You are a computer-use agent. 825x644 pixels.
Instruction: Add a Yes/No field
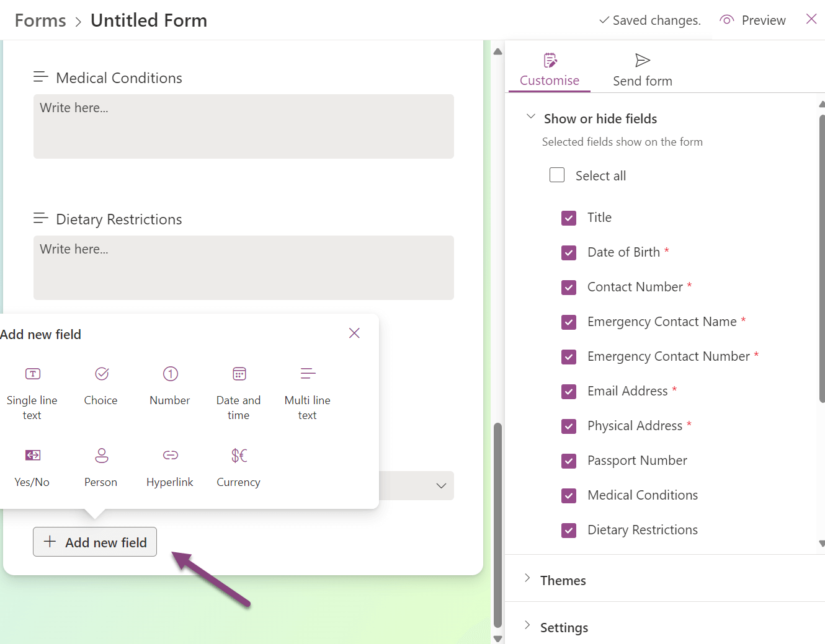coord(32,466)
